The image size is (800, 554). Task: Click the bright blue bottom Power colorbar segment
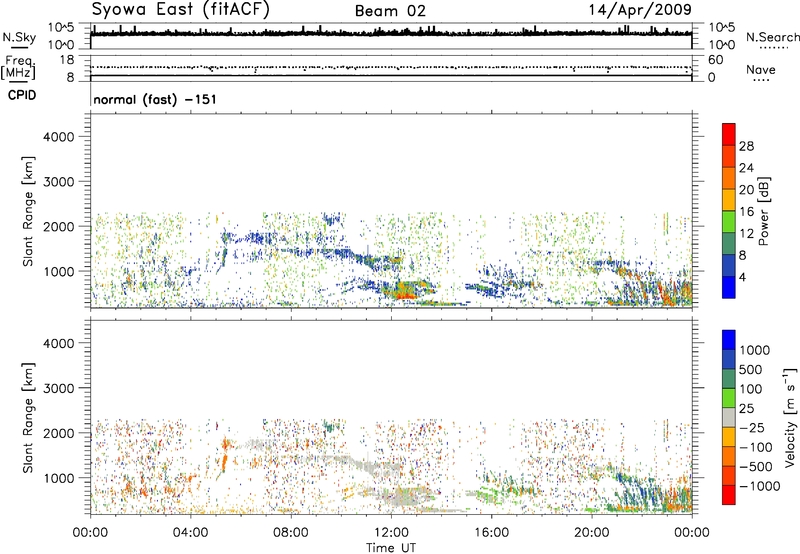729,287
